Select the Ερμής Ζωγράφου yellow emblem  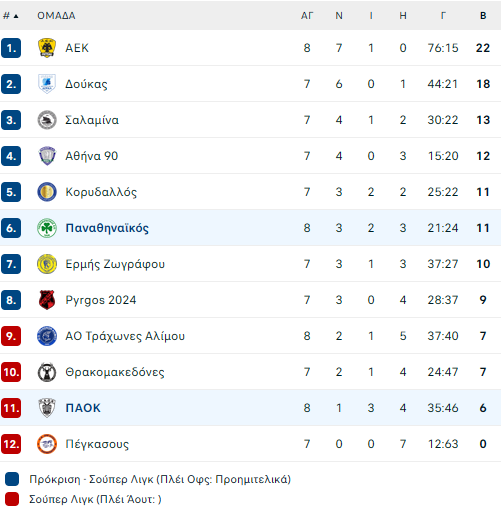click(47, 264)
